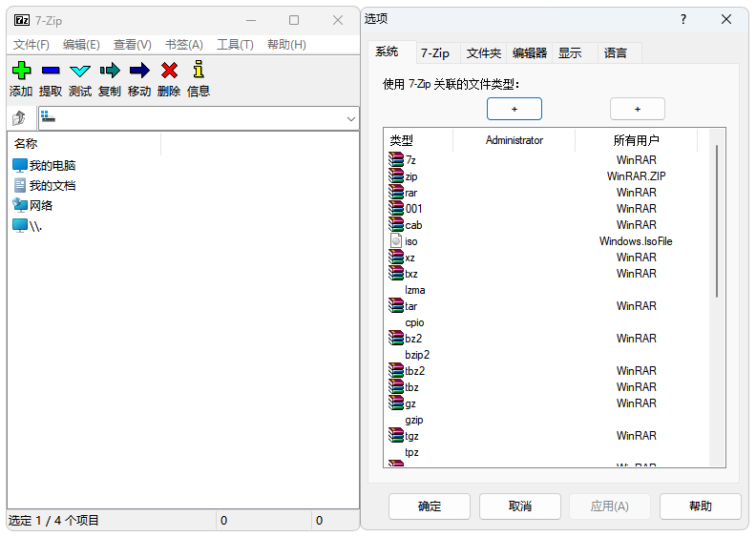Open the 书签(A) menu
The height and width of the screenshot is (537, 756).
184,45
